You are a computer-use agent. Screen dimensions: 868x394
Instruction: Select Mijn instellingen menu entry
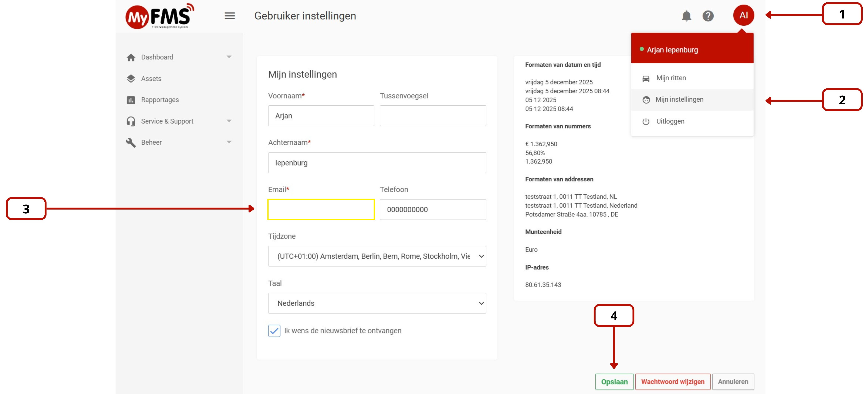point(679,99)
